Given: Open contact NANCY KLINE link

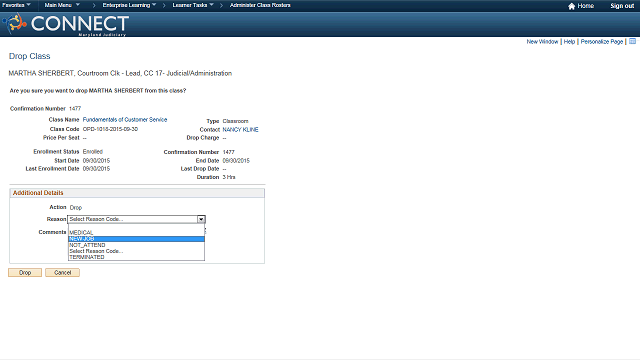Looking at the screenshot, I should pyautogui.click(x=240, y=129).
